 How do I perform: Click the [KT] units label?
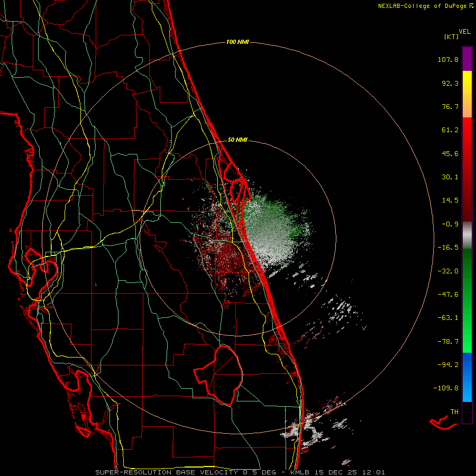click(x=452, y=36)
